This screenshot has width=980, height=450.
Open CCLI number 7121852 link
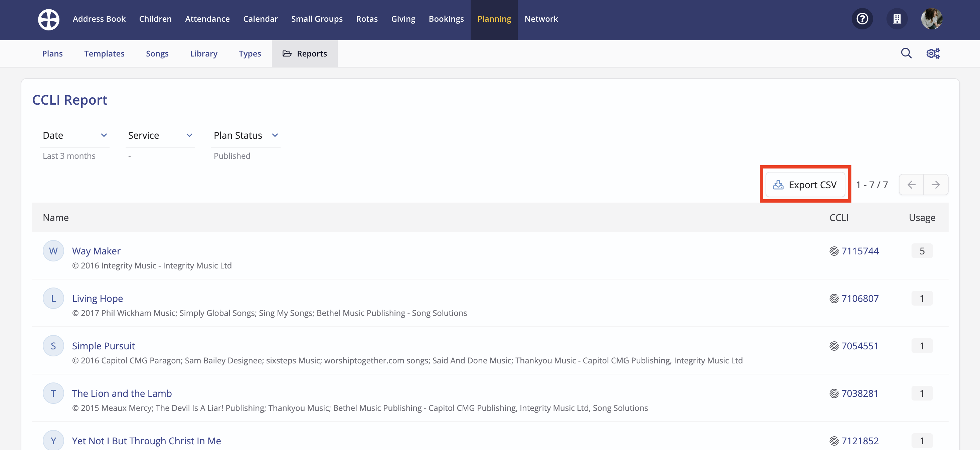860,441
